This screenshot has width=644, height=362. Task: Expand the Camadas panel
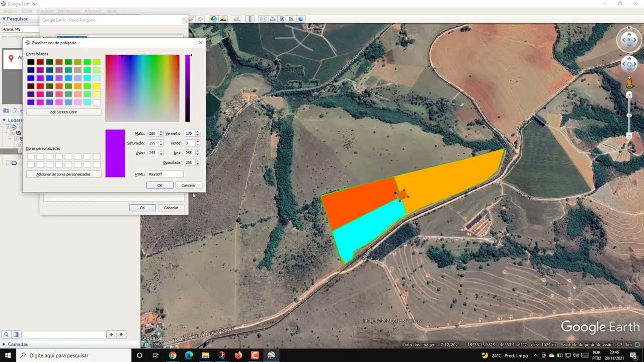coord(4,344)
